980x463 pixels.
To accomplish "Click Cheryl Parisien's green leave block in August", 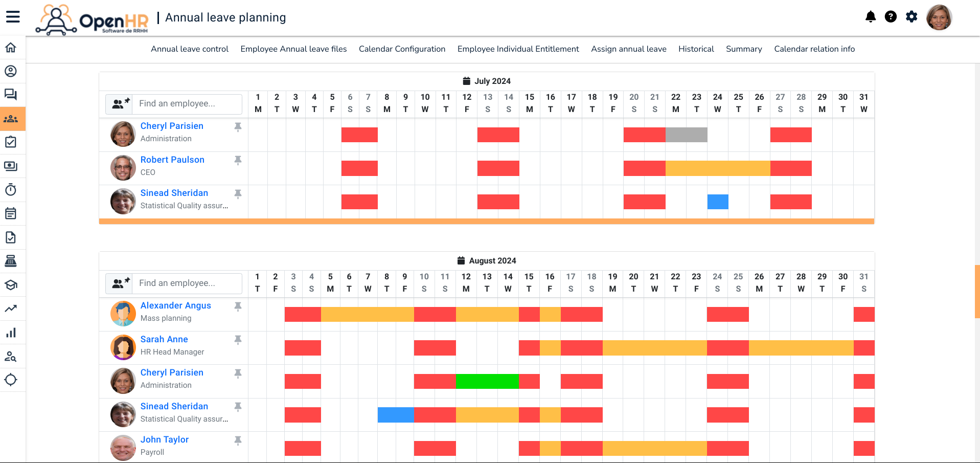I will coord(487,382).
